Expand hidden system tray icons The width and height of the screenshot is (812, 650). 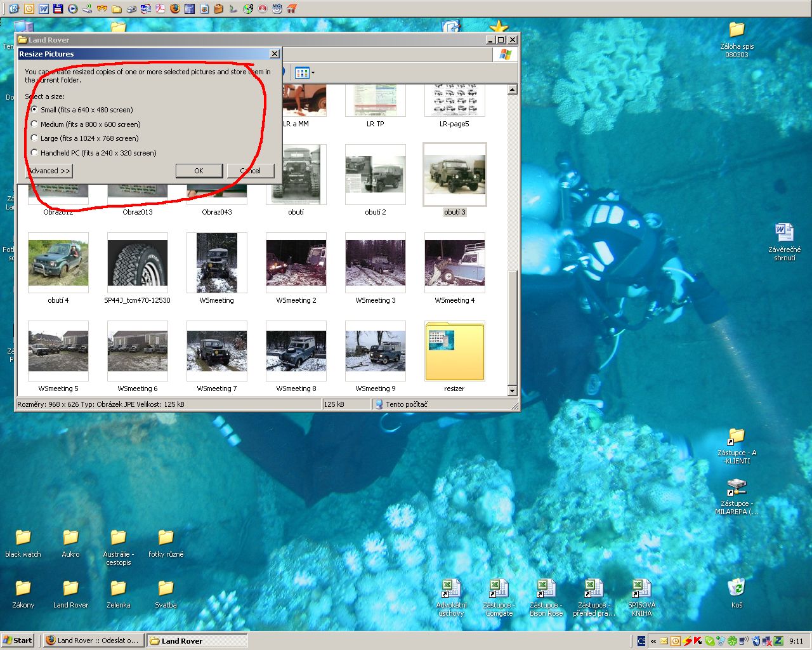(653, 640)
